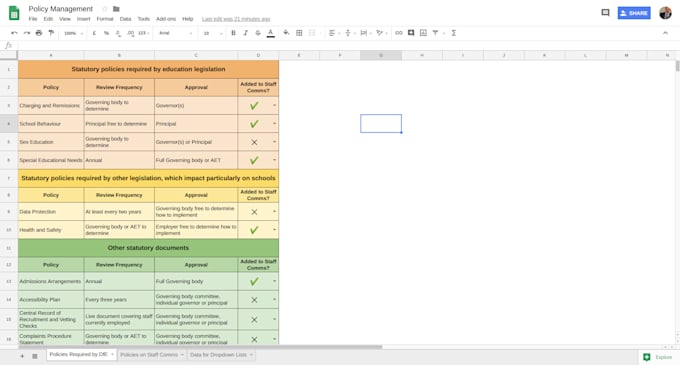Open the 123 number format dropdown

tap(144, 33)
